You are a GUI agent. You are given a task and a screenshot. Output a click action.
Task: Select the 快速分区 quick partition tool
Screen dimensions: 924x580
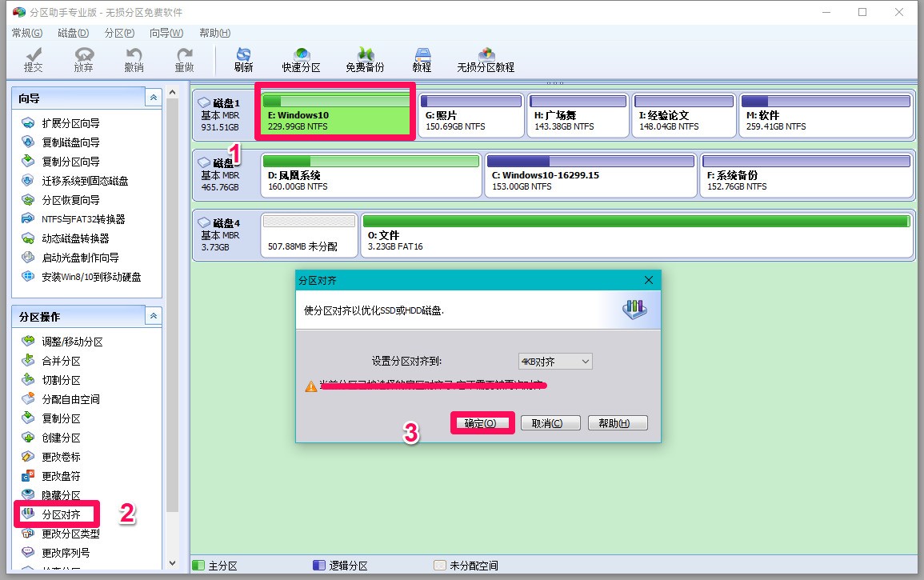[x=301, y=58]
